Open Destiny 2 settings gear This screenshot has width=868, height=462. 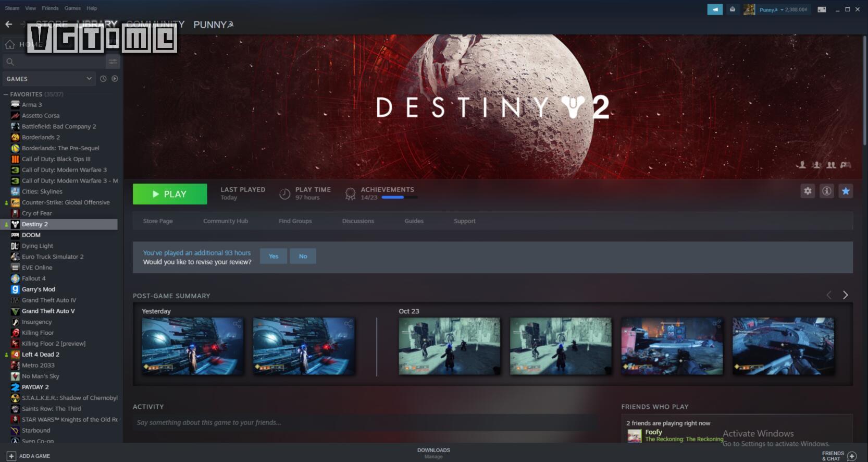point(808,191)
